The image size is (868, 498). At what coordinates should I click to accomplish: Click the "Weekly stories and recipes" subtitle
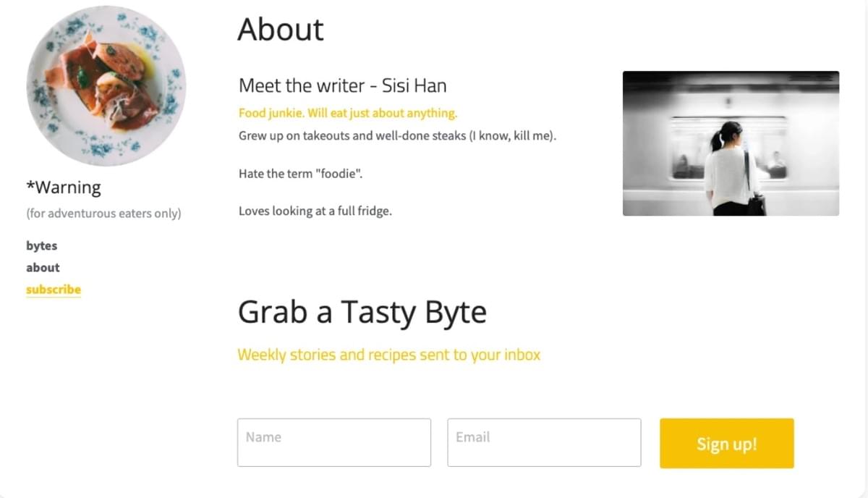388,355
